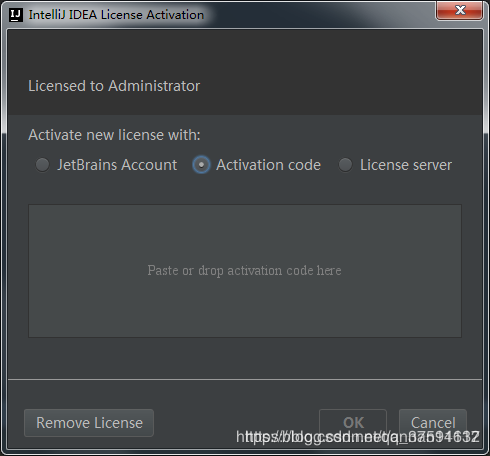Click the IntelliJ IDEA logo icon in title bar

point(16,15)
